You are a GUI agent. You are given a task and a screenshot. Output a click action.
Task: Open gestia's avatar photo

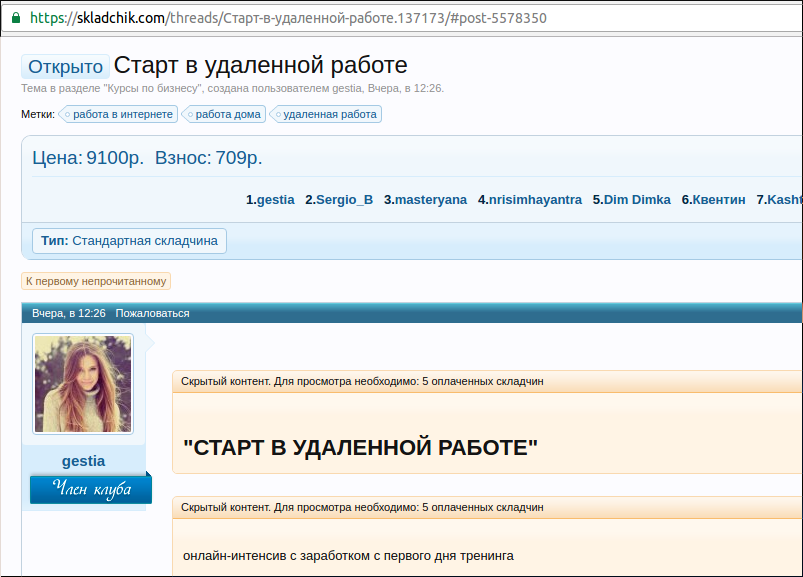83,384
